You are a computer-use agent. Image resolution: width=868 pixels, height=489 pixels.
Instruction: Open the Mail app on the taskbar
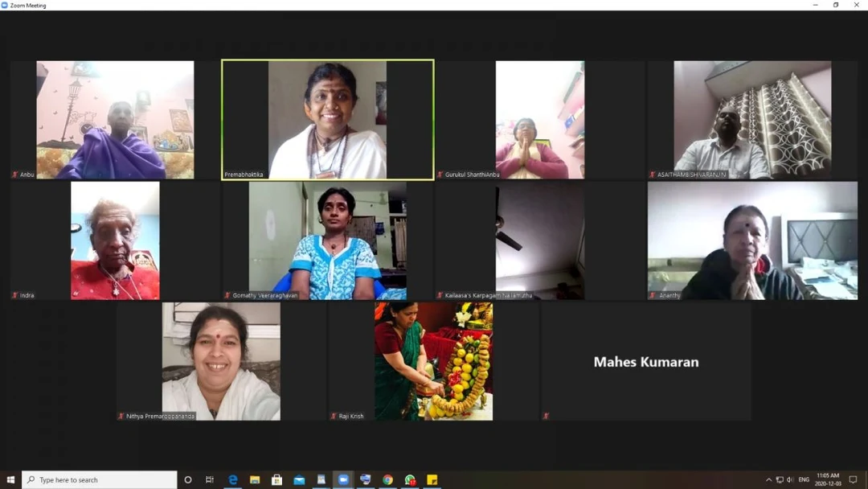pos(299,479)
